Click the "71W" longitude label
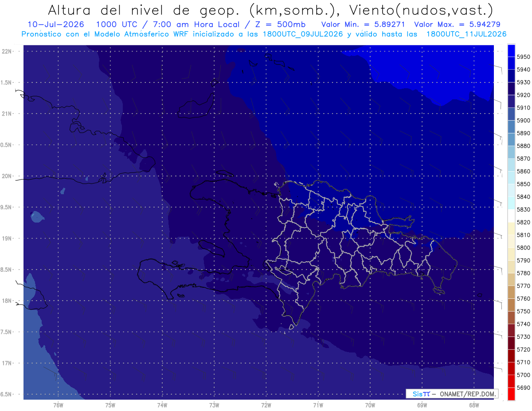 pyautogui.click(x=318, y=405)
